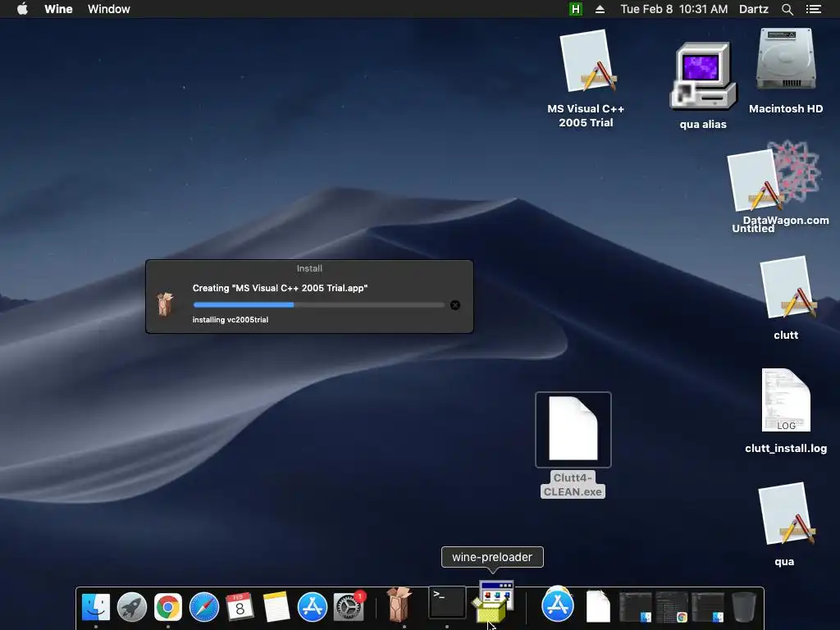Open Trash in the Dock
Viewport: 840px width, 630px height.
tap(744, 607)
